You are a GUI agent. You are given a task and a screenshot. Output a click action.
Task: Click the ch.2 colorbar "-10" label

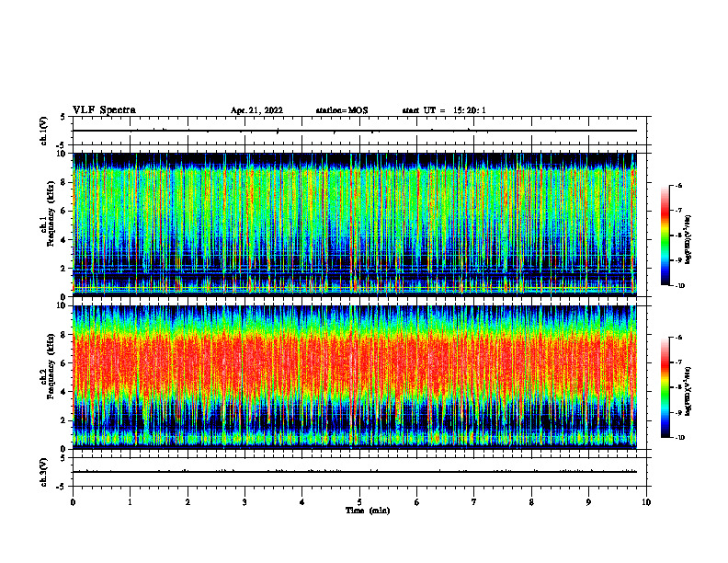679,438
